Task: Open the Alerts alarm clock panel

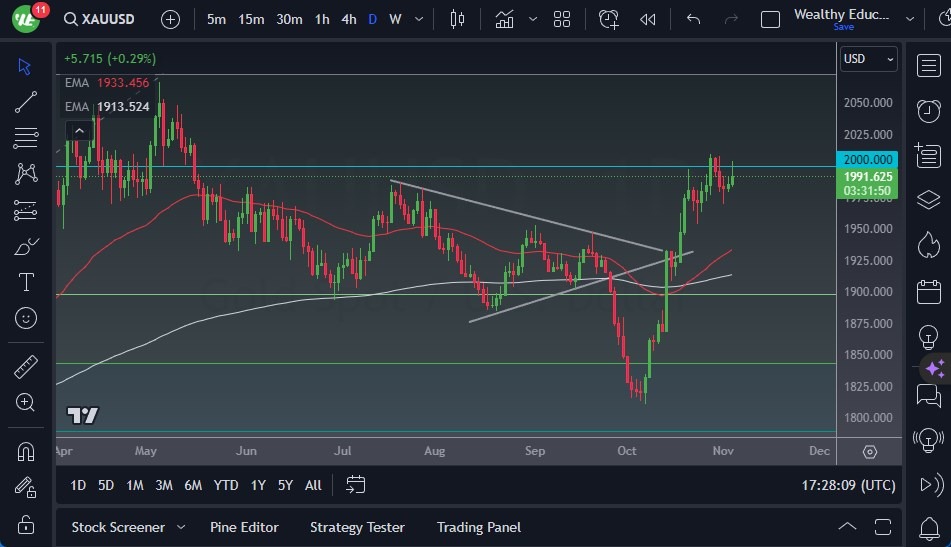Action: tap(928, 110)
